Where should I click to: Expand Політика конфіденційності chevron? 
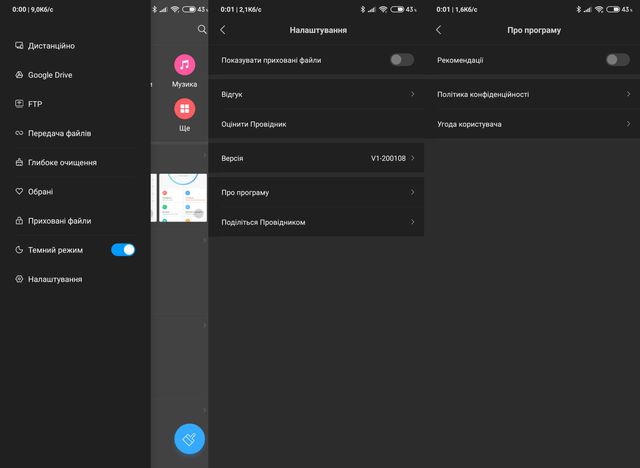628,95
